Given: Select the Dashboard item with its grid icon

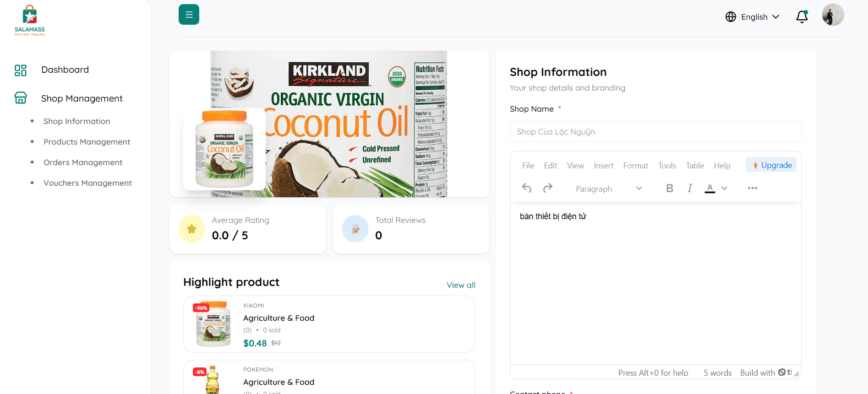Looking at the screenshot, I should [65, 70].
